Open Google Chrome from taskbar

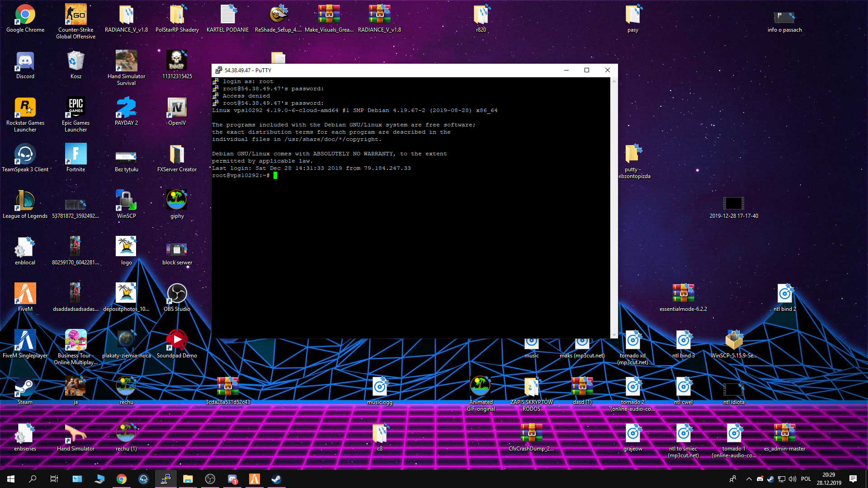[121, 479]
